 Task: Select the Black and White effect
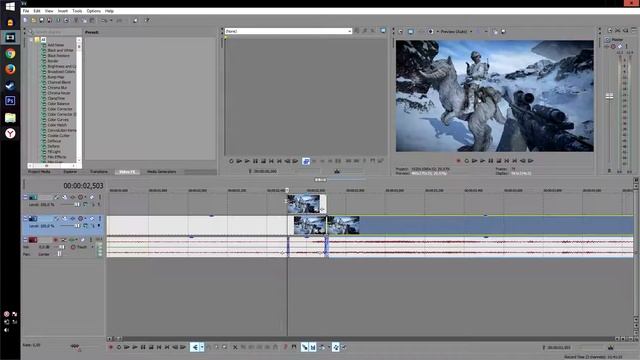coord(60,50)
